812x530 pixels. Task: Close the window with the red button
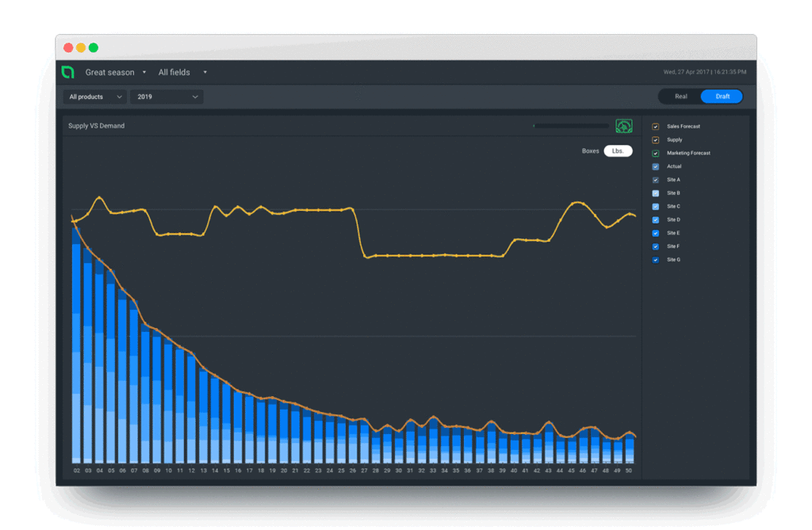[68, 48]
